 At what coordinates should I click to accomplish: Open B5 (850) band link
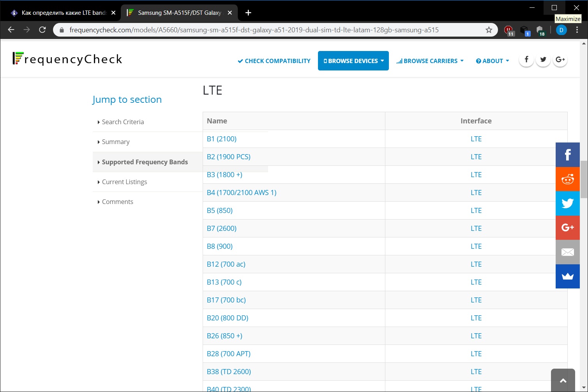pyautogui.click(x=220, y=211)
